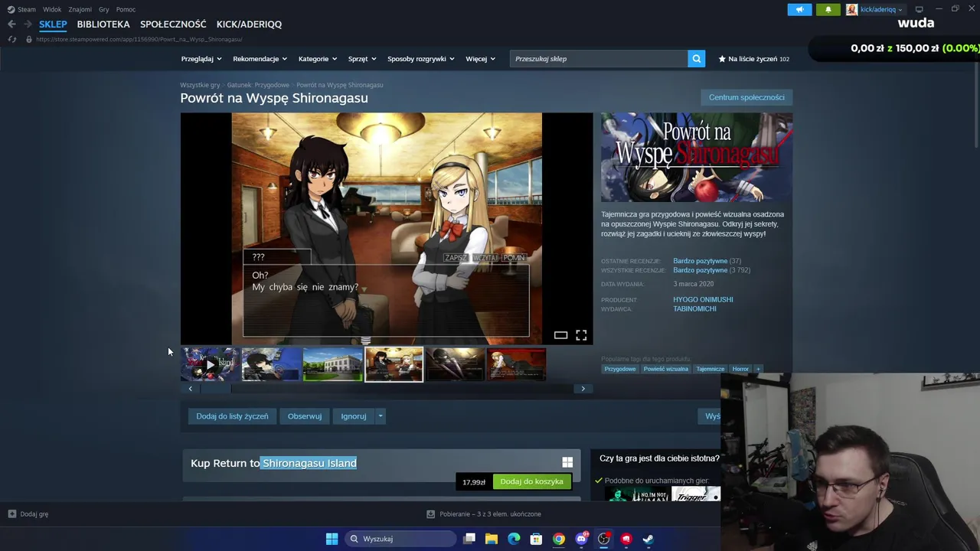The height and width of the screenshot is (551, 980).
Task: Switch to OBS Studio on the taskbar
Action: 603,539
